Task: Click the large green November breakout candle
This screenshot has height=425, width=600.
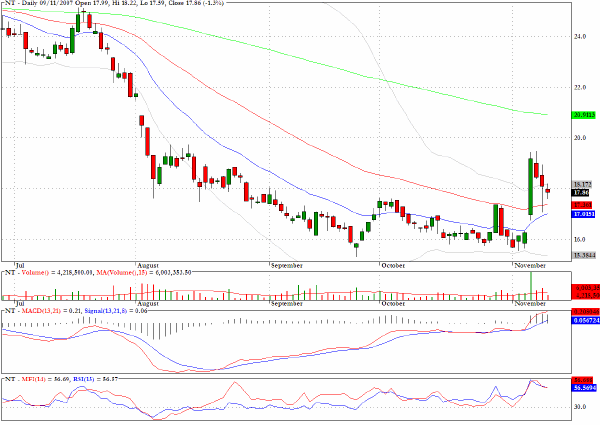Action: pyautogui.click(x=531, y=186)
